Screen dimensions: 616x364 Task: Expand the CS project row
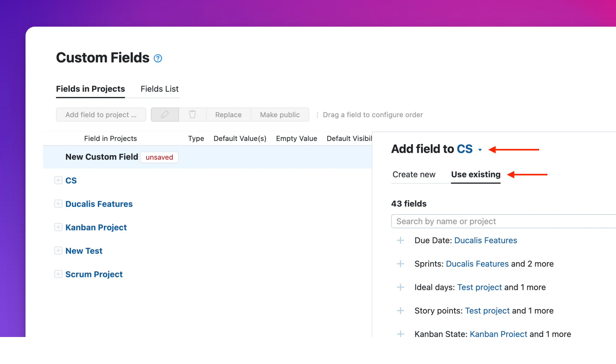[58, 180]
